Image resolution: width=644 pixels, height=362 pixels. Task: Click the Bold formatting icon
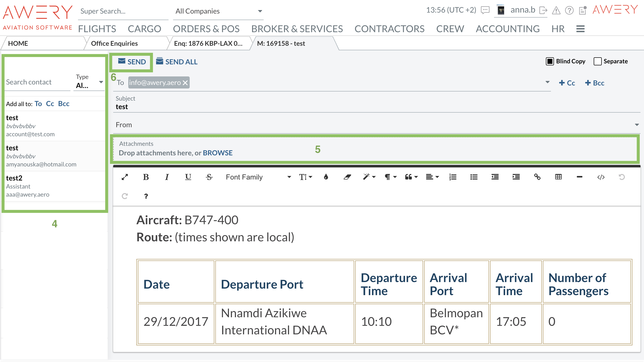coord(146,177)
